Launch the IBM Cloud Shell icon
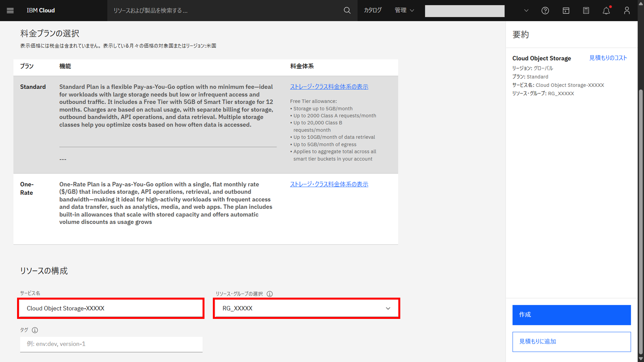This screenshot has height=362, width=644. (x=566, y=11)
